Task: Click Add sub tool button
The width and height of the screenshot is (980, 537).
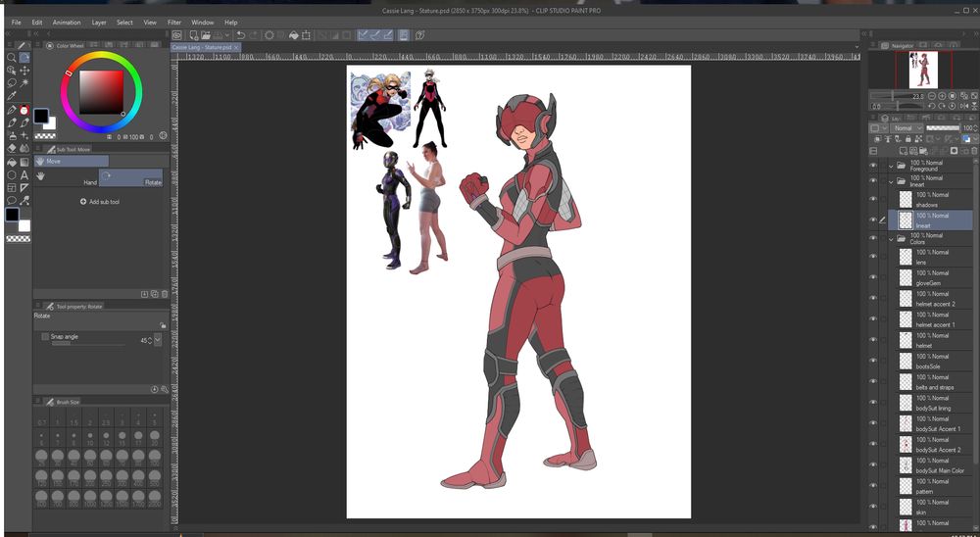Action: [x=99, y=202]
